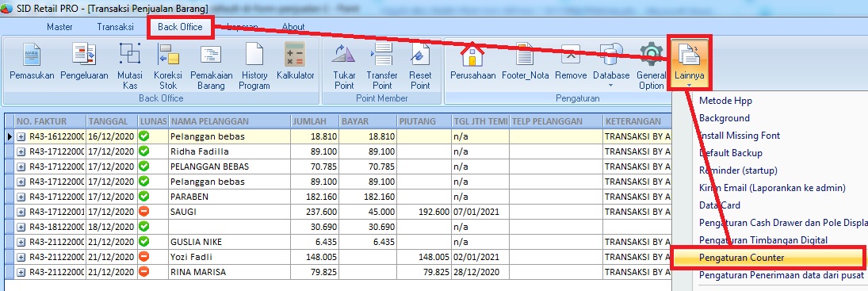The height and width of the screenshot is (291, 868).
Task: Click the unpaid status icon for Yozi Fadli
Action: pyautogui.click(x=144, y=257)
